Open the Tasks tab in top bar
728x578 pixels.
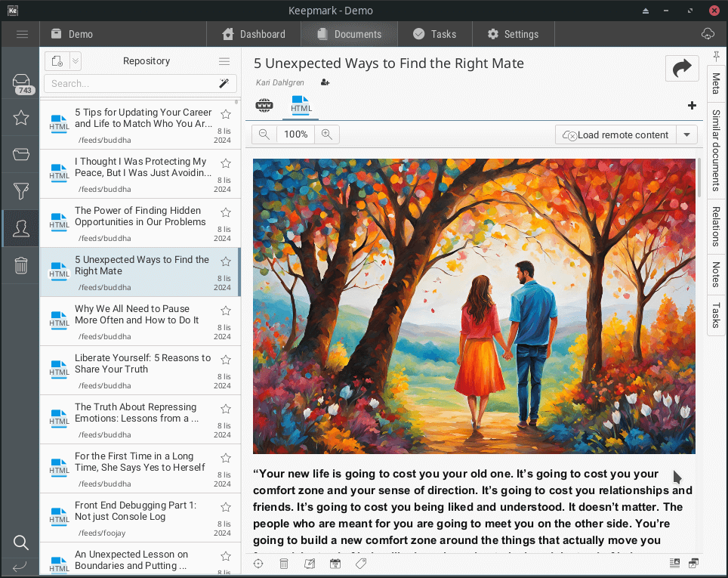coord(434,34)
